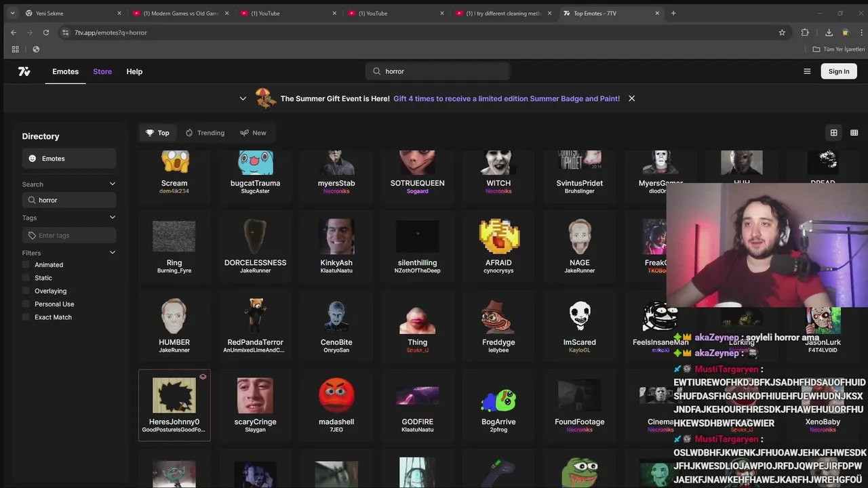Open the AFRAID emote

coord(498,246)
